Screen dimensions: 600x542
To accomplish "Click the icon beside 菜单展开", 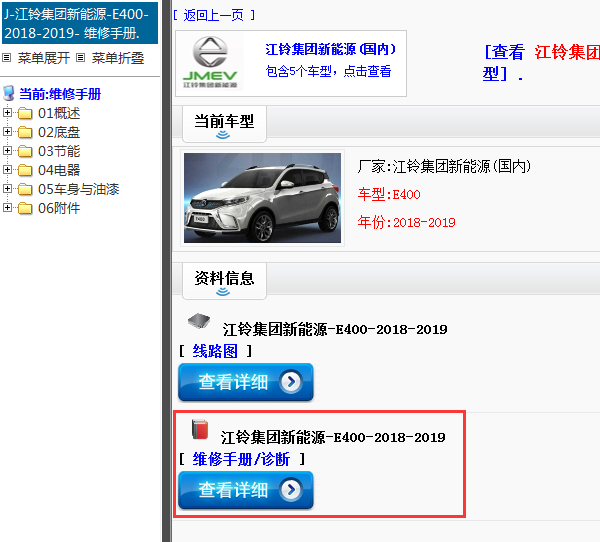I will point(7,58).
